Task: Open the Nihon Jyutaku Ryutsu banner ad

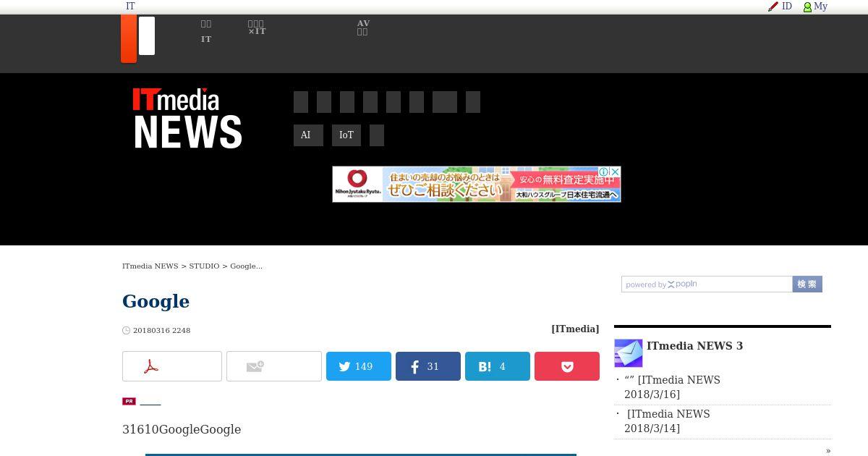Action: (477, 185)
